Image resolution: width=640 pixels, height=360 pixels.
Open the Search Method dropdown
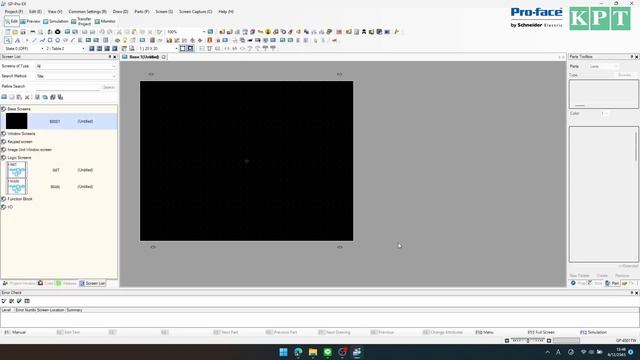[x=76, y=76]
